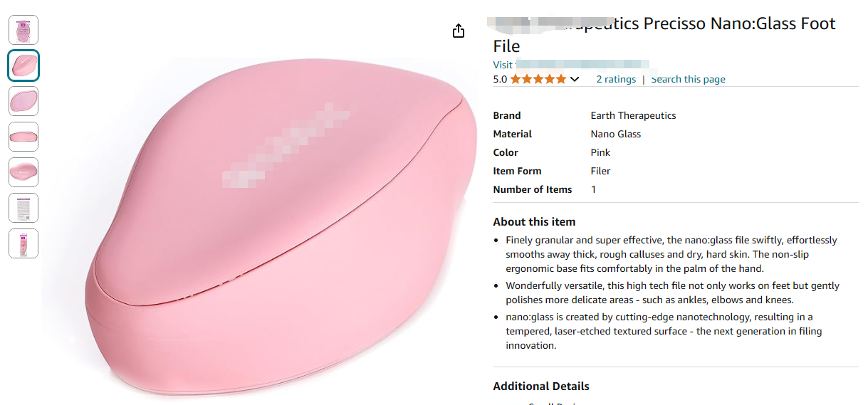868x405 pixels.
Task: Expand the star rating dropdown chevron
Action: 575,79
